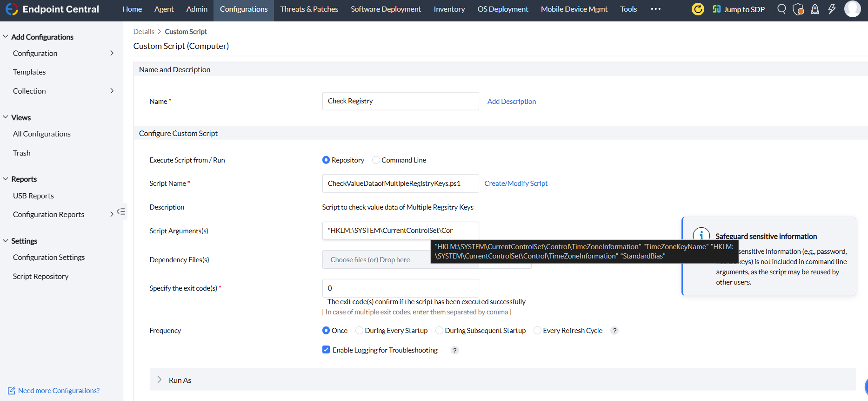Switch to the Inventory tab

449,9
